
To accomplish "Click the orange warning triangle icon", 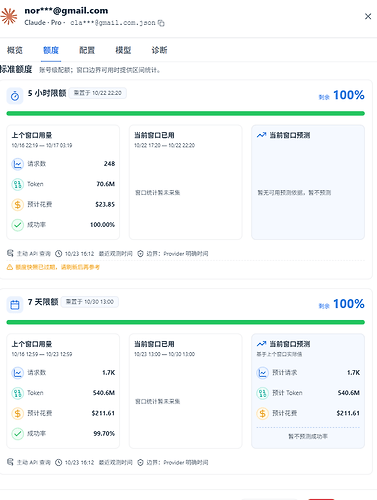I will click(10, 267).
